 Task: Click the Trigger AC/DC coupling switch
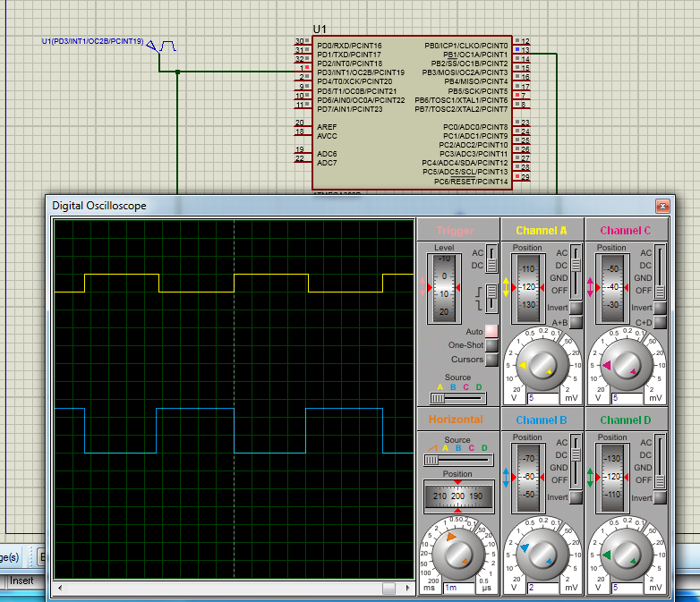coord(491,259)
